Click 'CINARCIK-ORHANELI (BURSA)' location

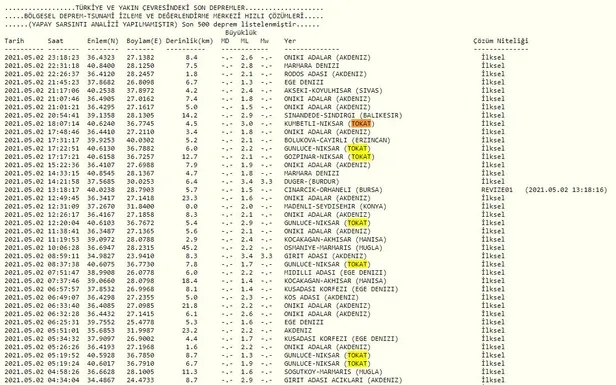click(x=333, y=190)
